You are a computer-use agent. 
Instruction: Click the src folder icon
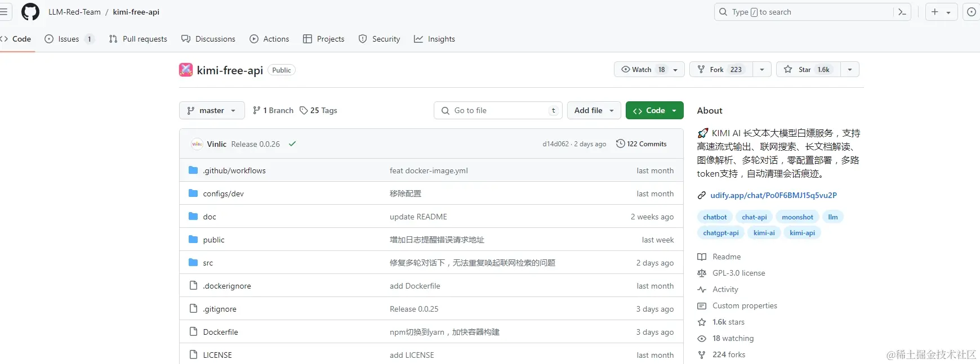pos(193,262)
